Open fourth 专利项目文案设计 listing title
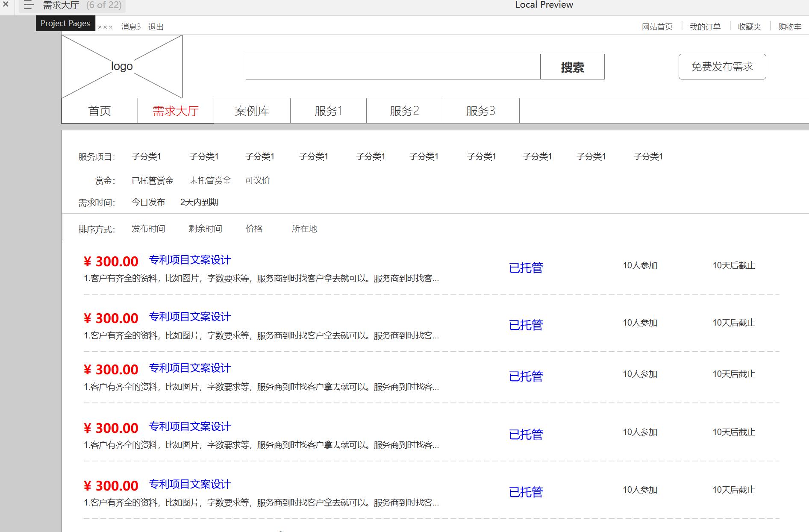Screen dimensions: 809x532 point(190,426)
